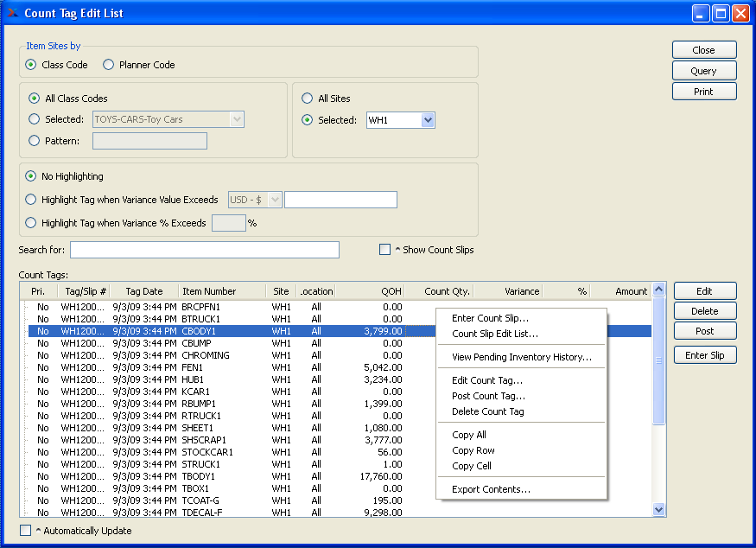Click in the Search for text field
Screen dimensions: 756x548
click(x=205, y=250)
